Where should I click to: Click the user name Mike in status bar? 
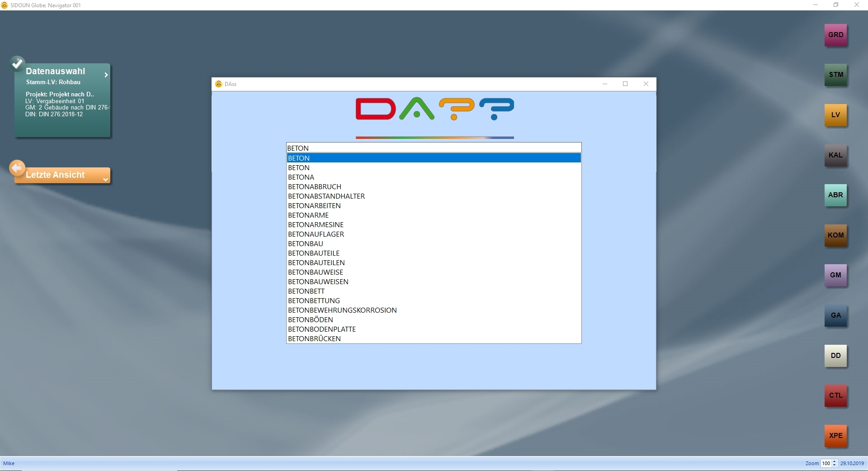click(x=9, y=463)
